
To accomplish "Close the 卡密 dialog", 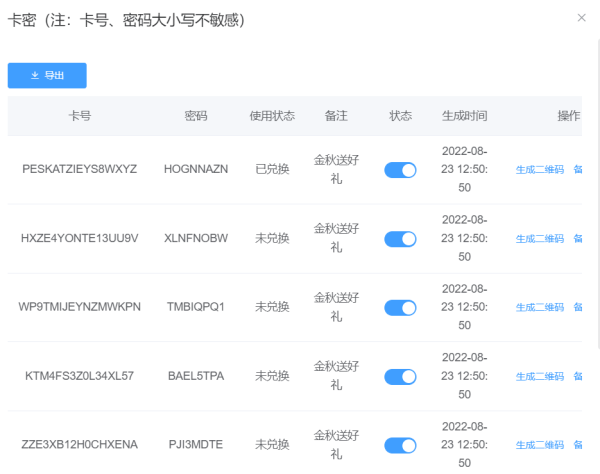I will [582, 18].
